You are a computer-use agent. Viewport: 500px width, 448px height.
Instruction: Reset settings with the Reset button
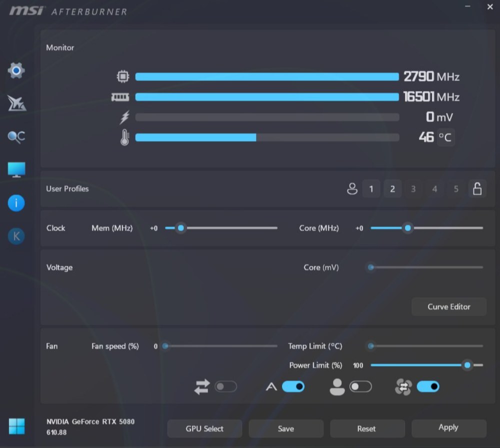pyautogui.click(x=367, y=428)
